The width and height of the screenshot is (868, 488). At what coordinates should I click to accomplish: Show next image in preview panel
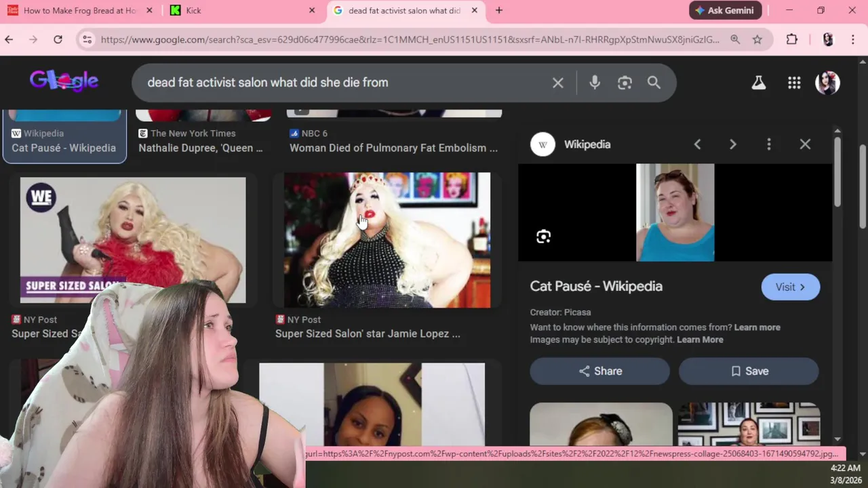coord(732,144)
